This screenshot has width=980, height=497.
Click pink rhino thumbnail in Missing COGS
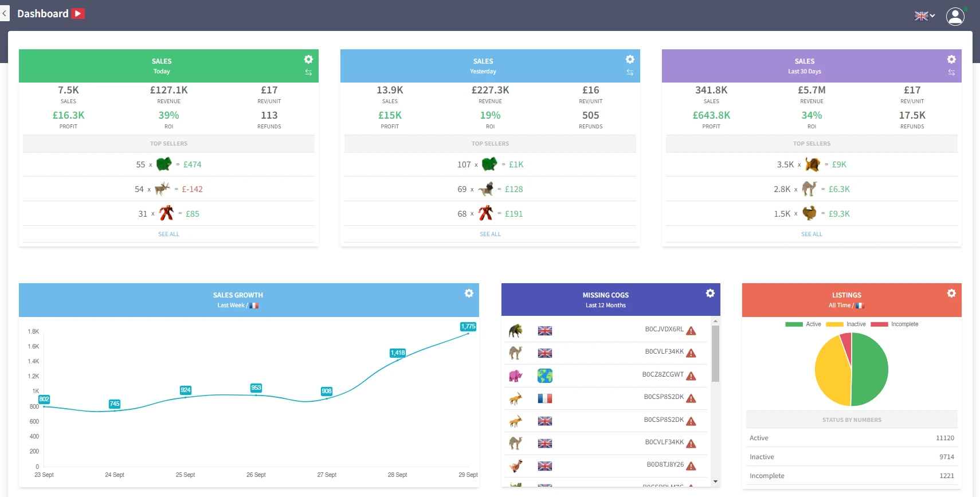[x=516, y=375]
